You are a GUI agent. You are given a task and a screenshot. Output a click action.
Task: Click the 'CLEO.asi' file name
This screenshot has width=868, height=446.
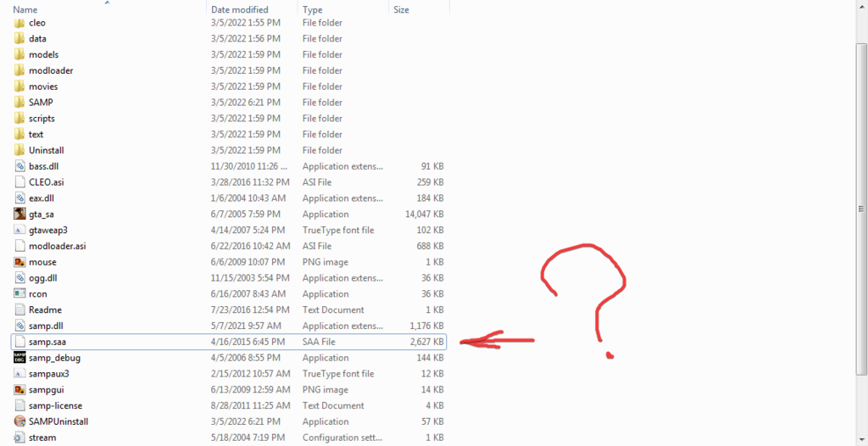tap(47, 182)
